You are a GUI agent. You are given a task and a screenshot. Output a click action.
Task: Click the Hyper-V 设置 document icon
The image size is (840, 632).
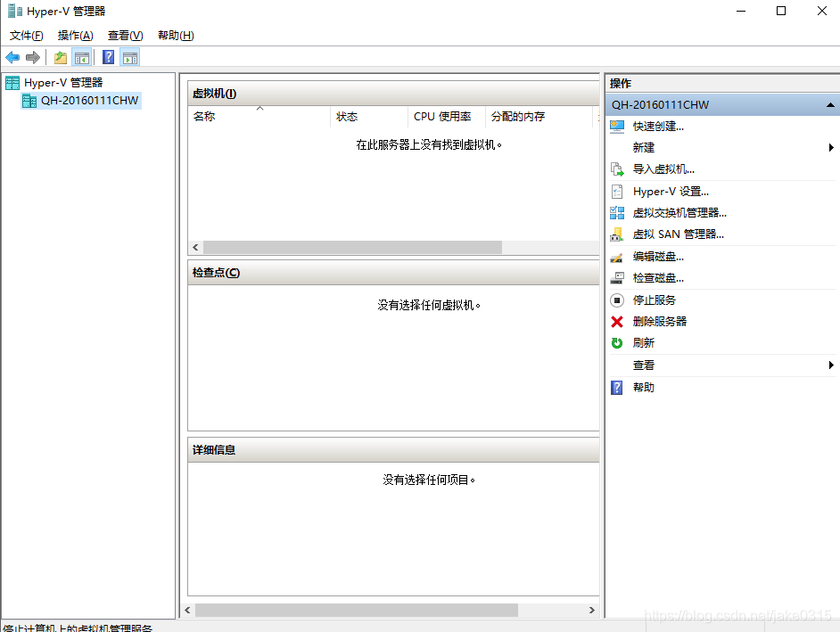click(617, 192)
